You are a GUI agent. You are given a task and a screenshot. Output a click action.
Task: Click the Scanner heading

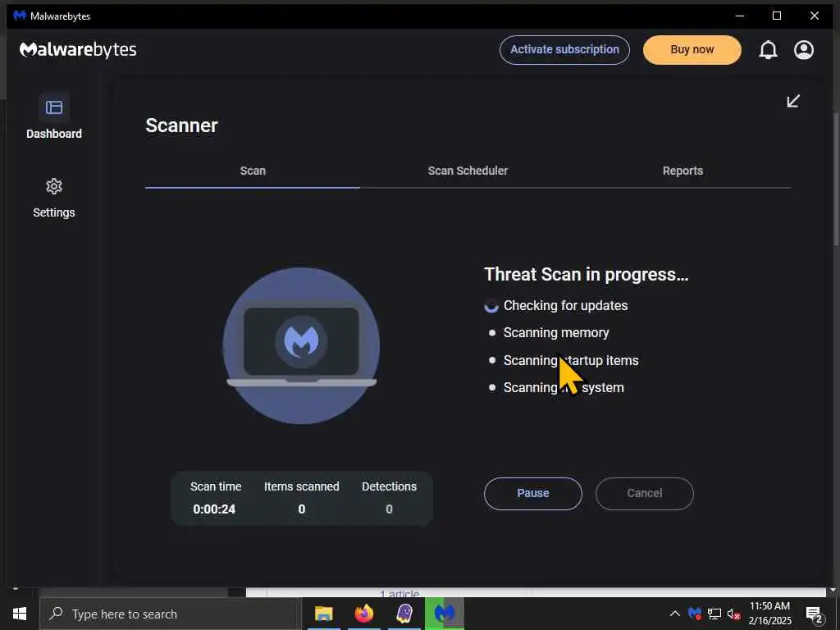(x=181, y=126)
